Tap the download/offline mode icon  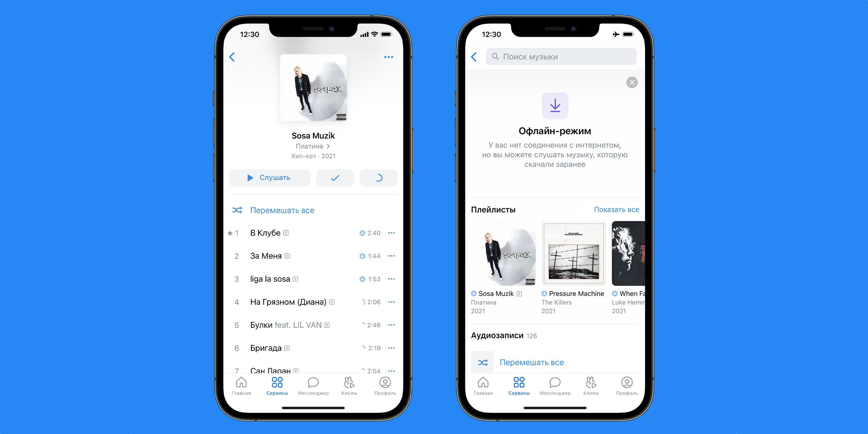554,106
